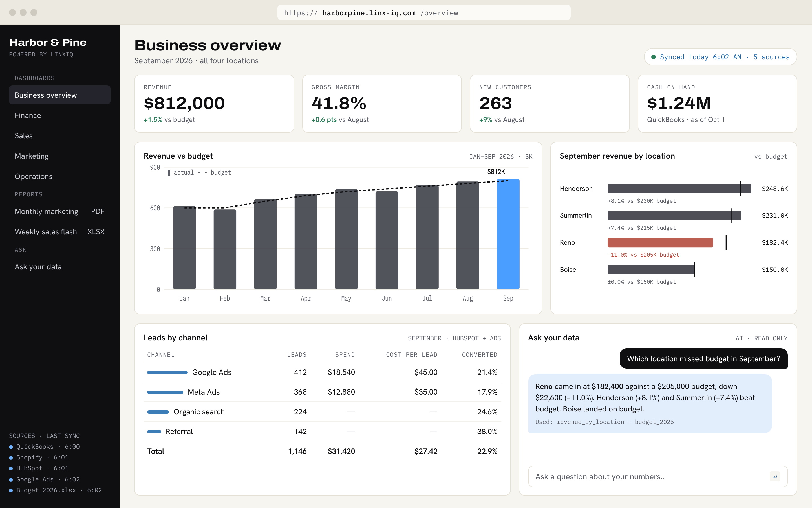This screenshot has height=508, width=812.
Task: Click the 38.0% Referral conversion rate
Action: (x=487, y=432)
